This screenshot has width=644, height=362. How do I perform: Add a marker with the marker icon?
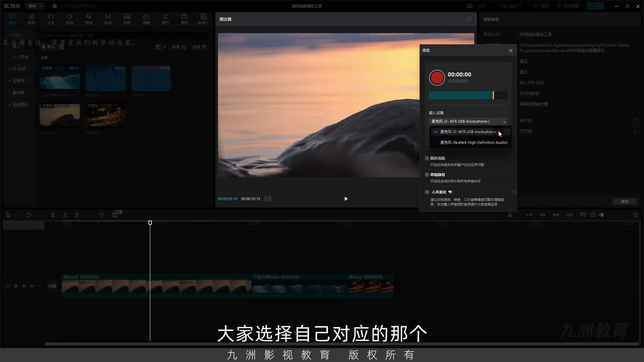(101, 215)
